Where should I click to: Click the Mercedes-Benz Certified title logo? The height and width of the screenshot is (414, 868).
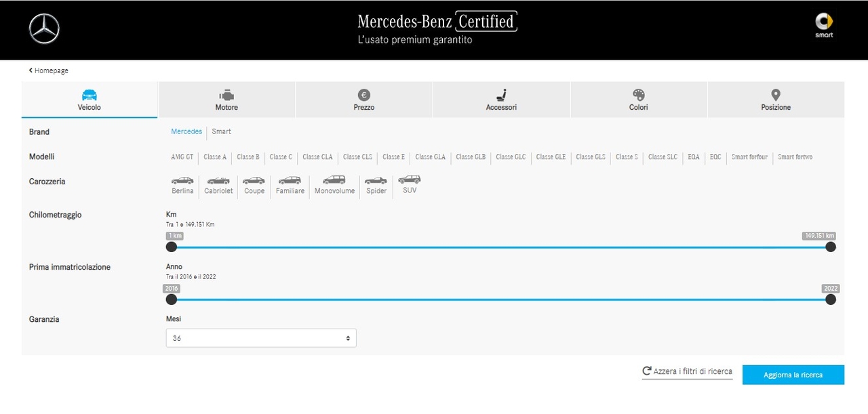click(x=437, y=28)
